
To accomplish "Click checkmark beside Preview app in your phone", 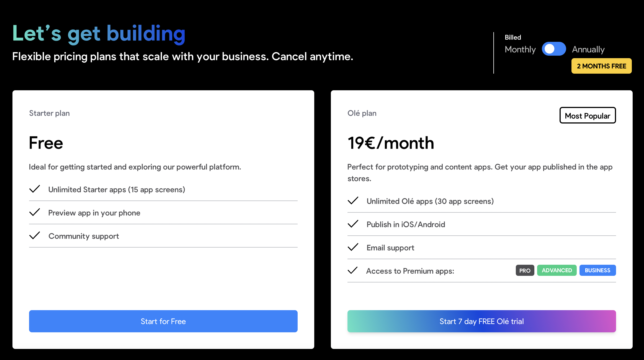I will 35,212.
